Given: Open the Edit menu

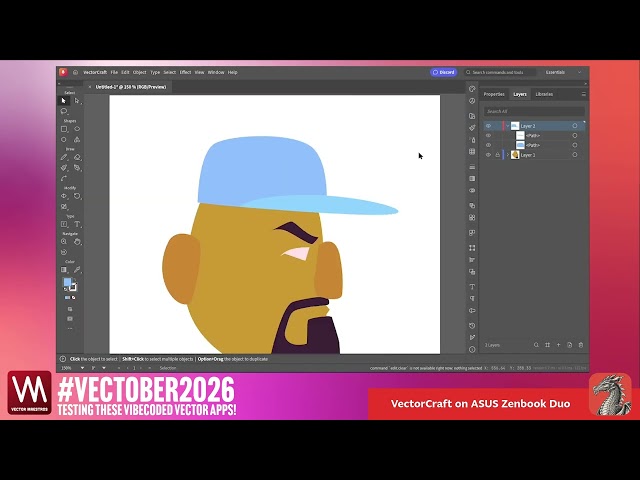Looking at the screenshot, I should click(125, 72).
